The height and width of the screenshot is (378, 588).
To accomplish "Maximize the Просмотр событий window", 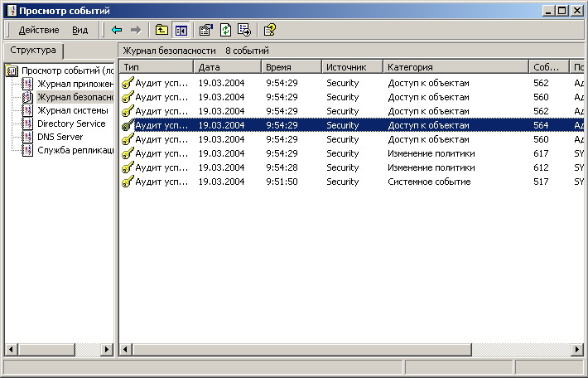I will [561, 11].
